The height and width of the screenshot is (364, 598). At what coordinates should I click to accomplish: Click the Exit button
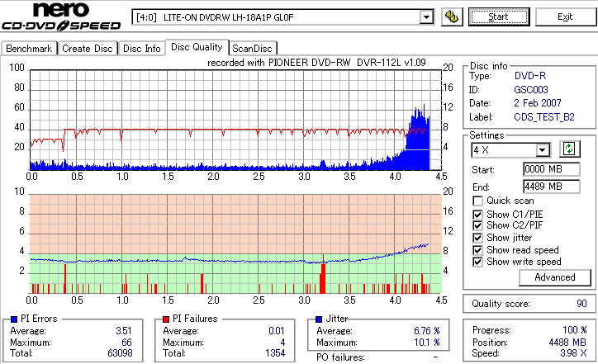coord(565,17)
